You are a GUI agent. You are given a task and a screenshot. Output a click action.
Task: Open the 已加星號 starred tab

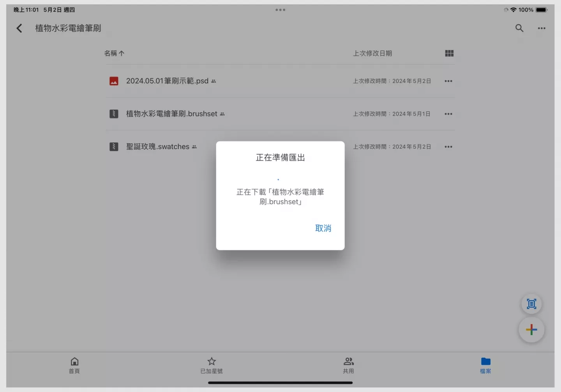(212, 365)
